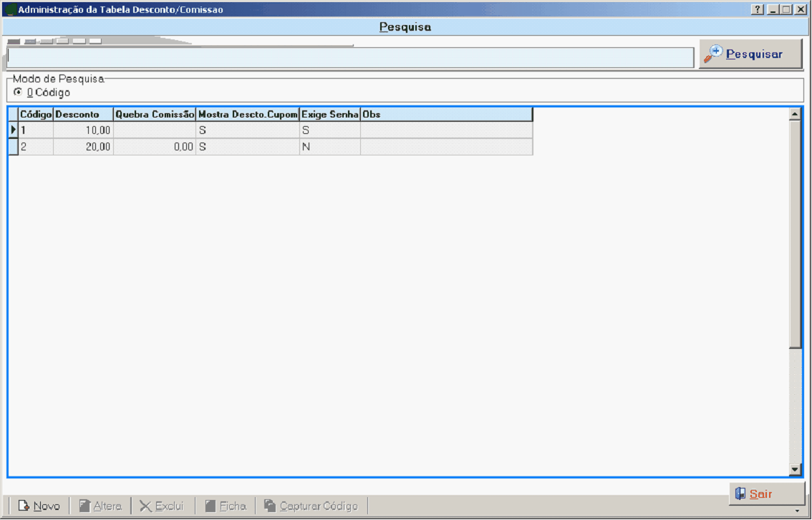The width and height of the screenshot is (812, 520).
Task: Select the Código search mode radio button
Action: click(18, 92)
